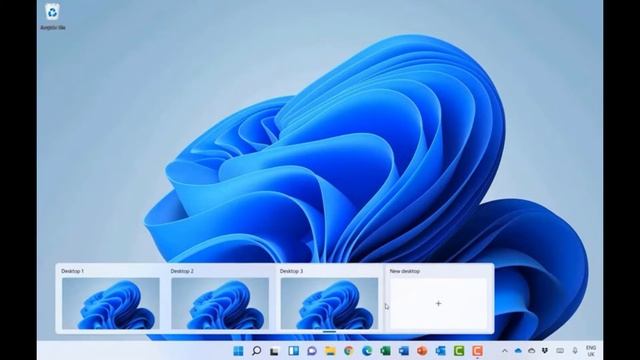
Task: Click the microphone tray icon
Action: tap(575, 351)
